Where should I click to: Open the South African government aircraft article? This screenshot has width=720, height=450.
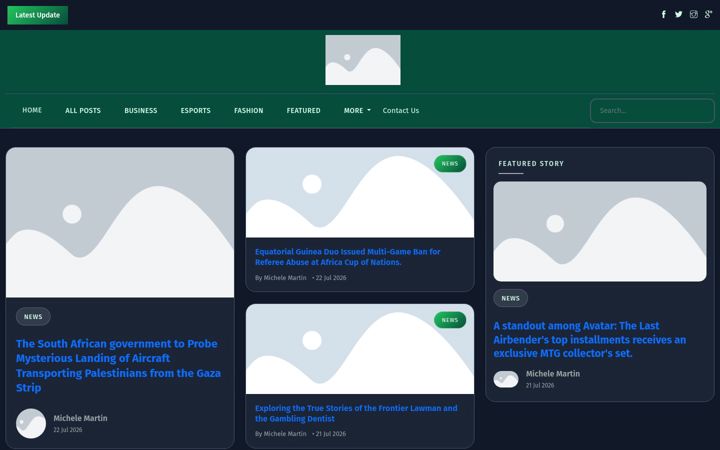pyautogui.click(x=118, y=366)
